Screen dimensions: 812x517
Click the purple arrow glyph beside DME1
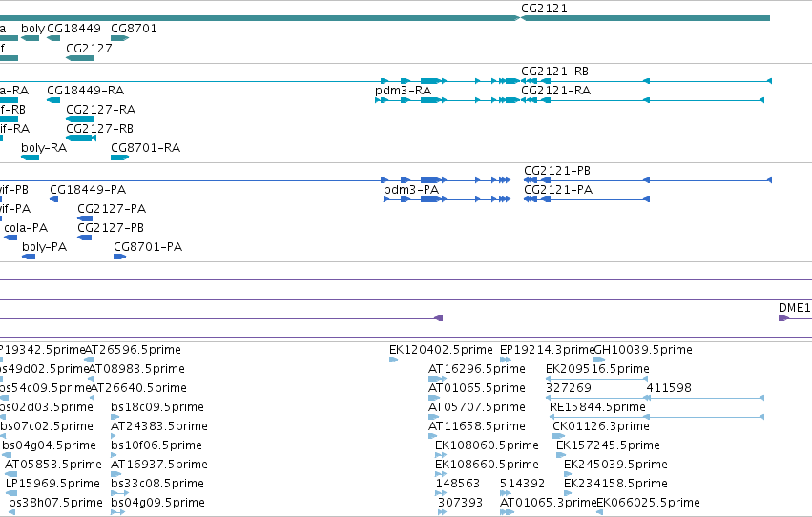(x=783, y=318)
